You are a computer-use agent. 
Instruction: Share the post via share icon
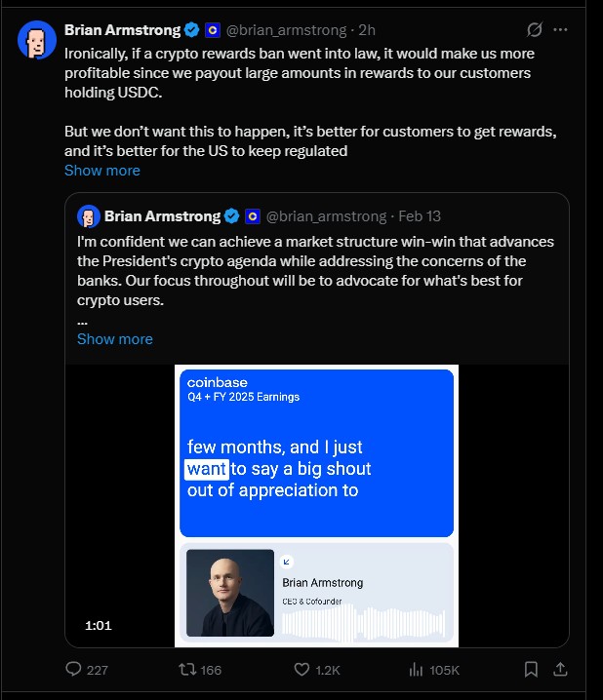[x=561, y=670]
